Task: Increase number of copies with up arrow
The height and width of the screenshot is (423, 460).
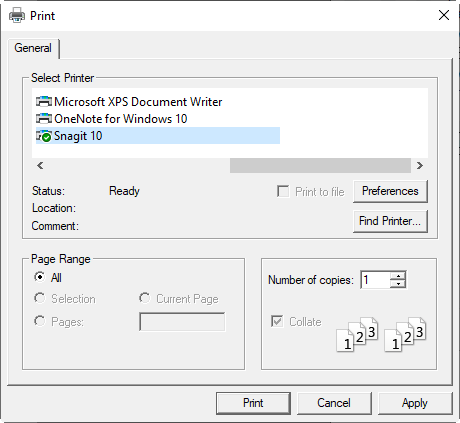Action: (x=398, y=275)
